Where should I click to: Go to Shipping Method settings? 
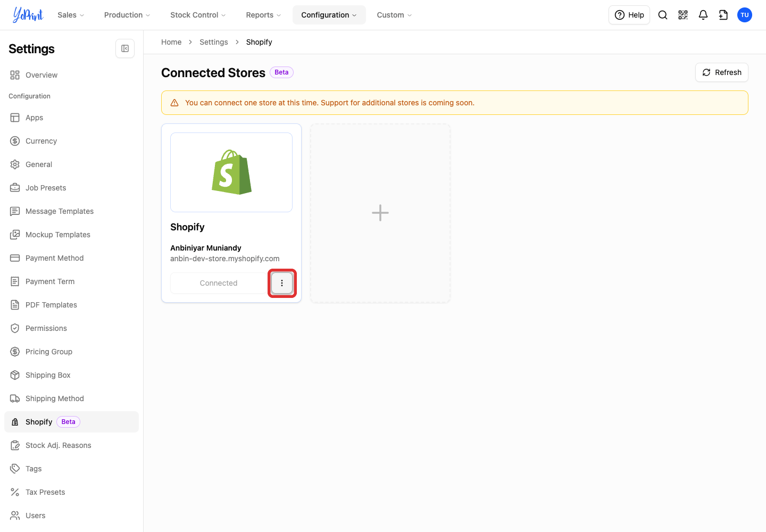pyautogui.click(x=71, y=398)
